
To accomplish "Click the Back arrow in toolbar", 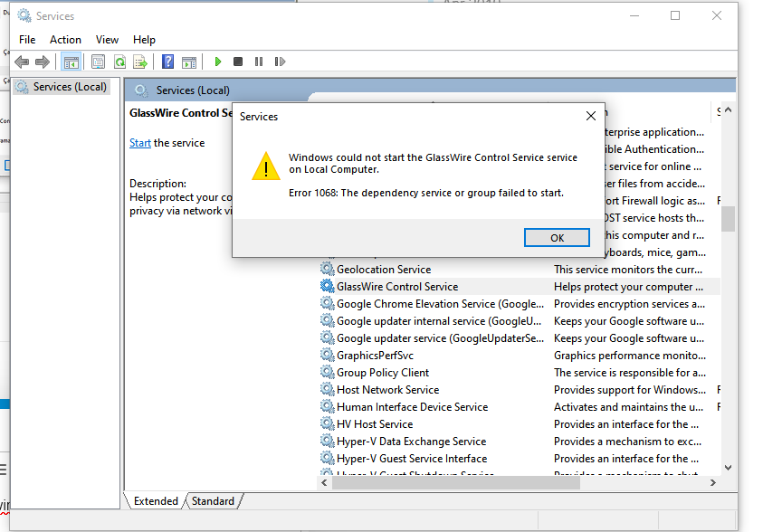I will pyautogui.click(x=22, y=62).
